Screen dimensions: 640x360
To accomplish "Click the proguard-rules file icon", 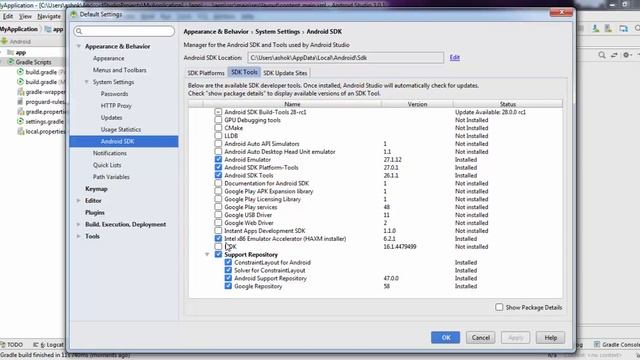I will (20, 102).
